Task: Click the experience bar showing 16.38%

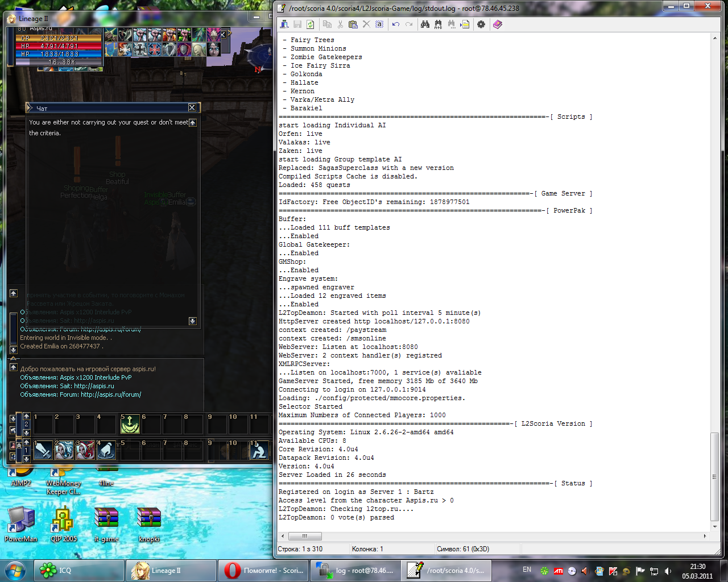Action: tap(59, 62)
